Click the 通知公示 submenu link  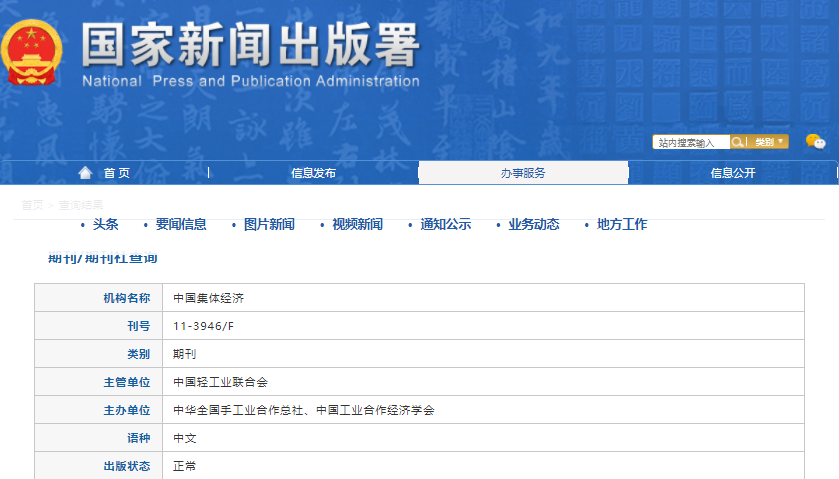[445, 224]
